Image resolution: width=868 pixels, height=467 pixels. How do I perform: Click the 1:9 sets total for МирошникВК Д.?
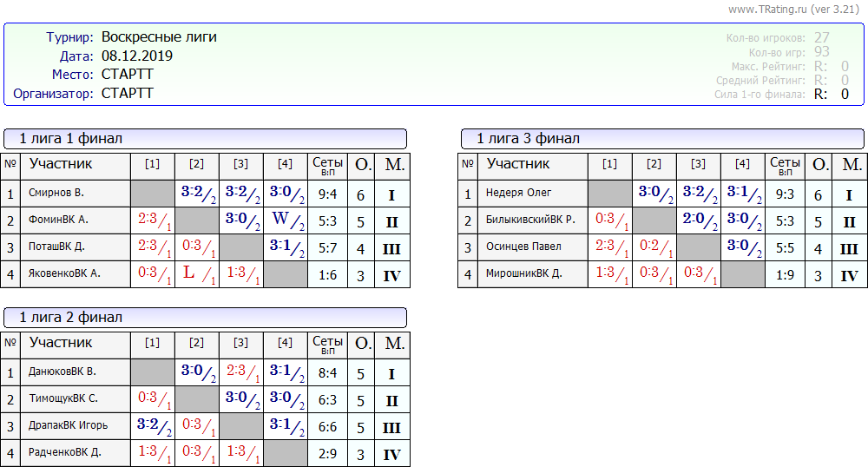[x=785, y=274]
